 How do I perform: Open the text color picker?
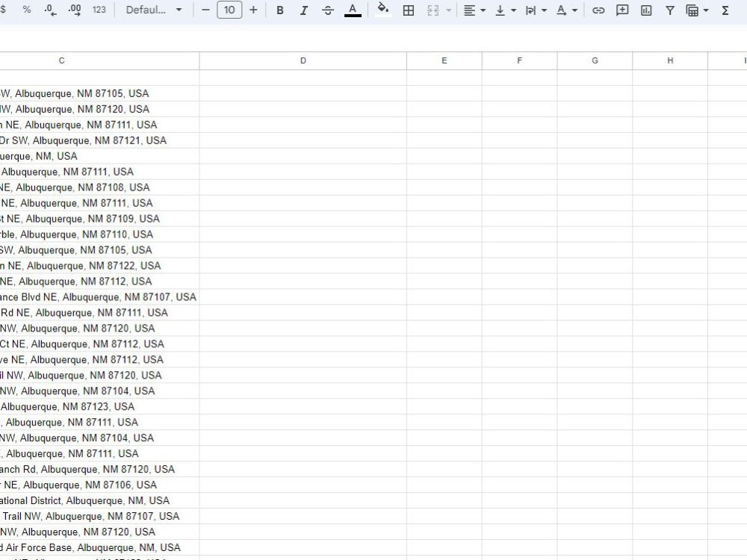pos(353,10)
